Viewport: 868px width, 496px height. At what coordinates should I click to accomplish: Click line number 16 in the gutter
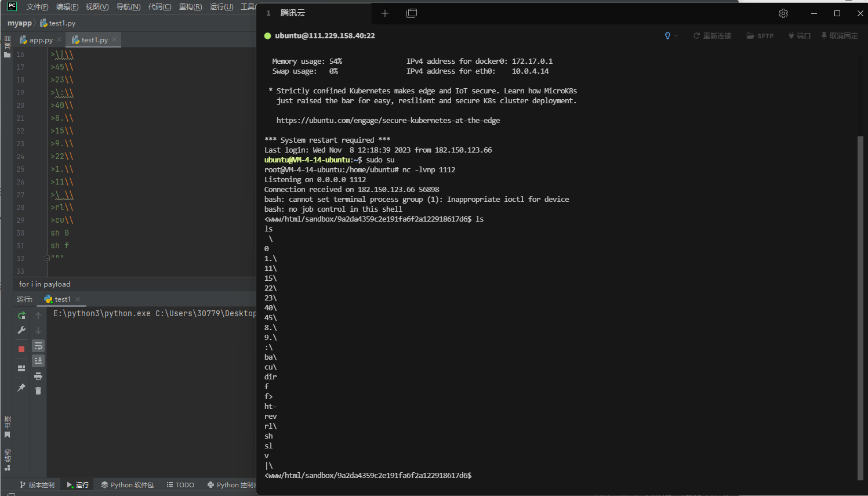20,55
